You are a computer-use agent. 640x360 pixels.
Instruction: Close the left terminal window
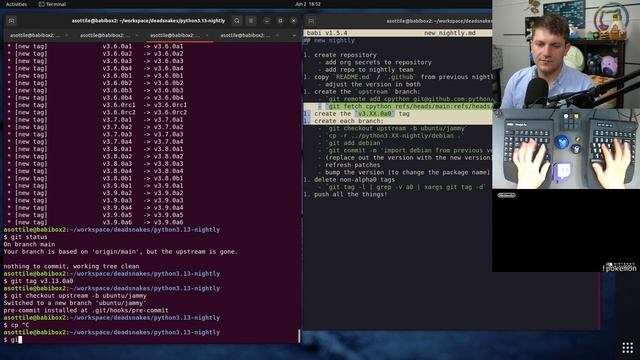coord(293,20)
